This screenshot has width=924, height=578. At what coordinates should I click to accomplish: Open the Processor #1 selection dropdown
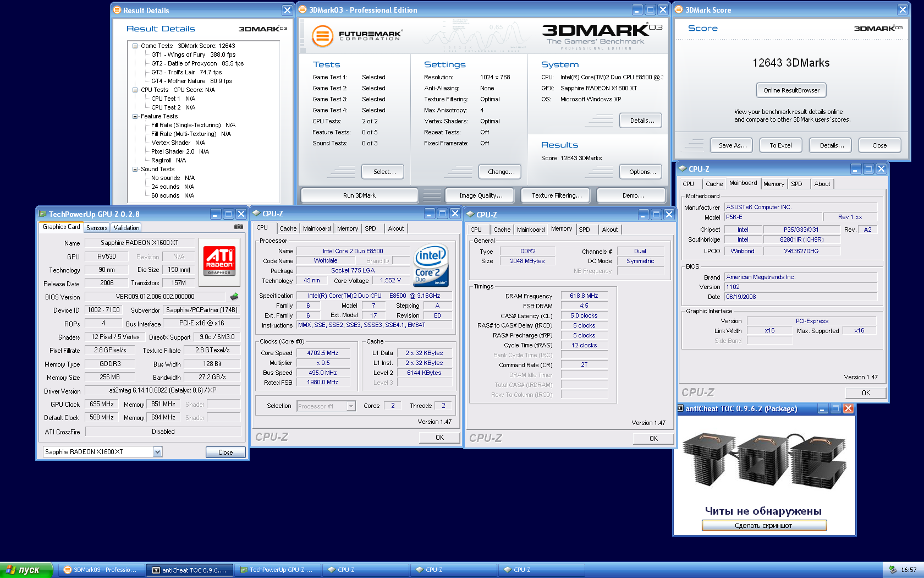coord(351,406)
